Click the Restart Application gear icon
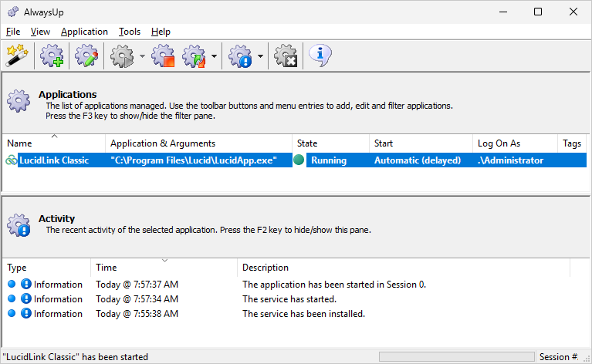592x364 pixels. [194, 56]
